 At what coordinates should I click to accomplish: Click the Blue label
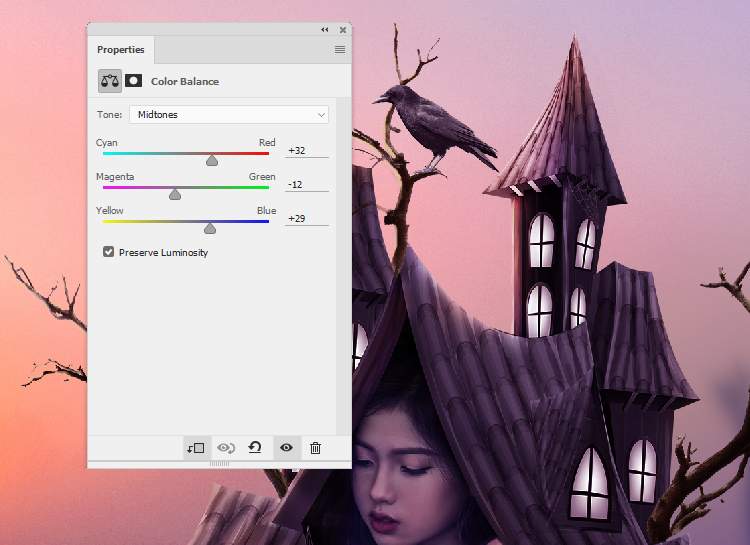pos(266,211)
